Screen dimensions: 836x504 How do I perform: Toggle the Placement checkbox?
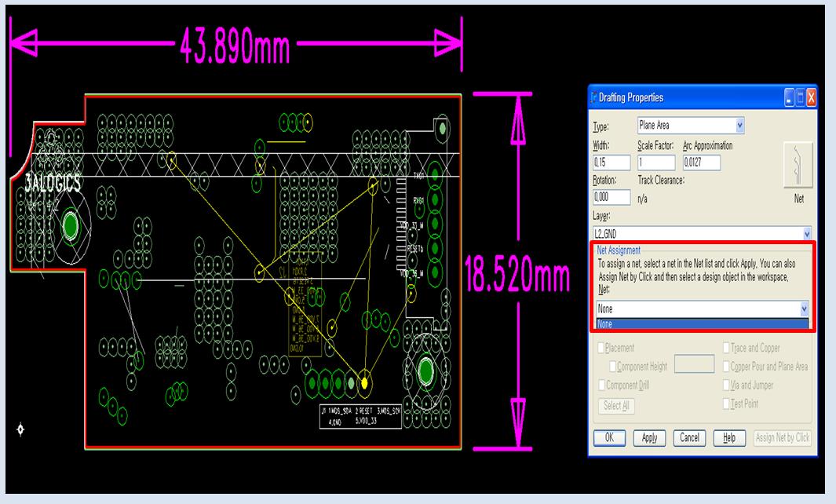coord(601,348)
